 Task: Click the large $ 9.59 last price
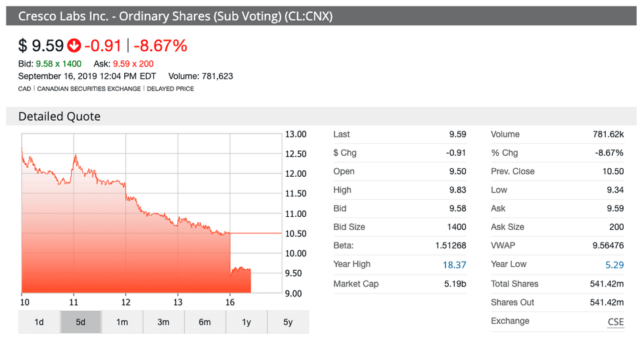41,45
